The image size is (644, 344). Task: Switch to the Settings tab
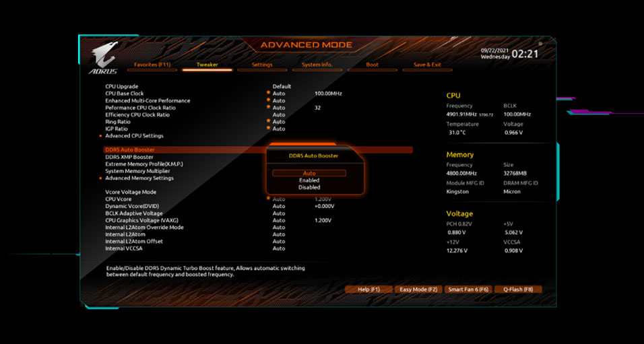tap(262, 65)
